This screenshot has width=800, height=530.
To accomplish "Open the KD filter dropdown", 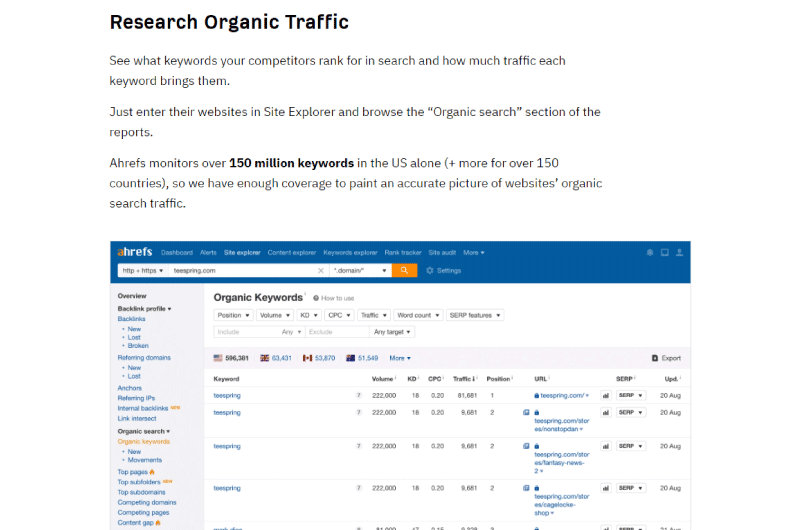I will [x=309, y=315].
